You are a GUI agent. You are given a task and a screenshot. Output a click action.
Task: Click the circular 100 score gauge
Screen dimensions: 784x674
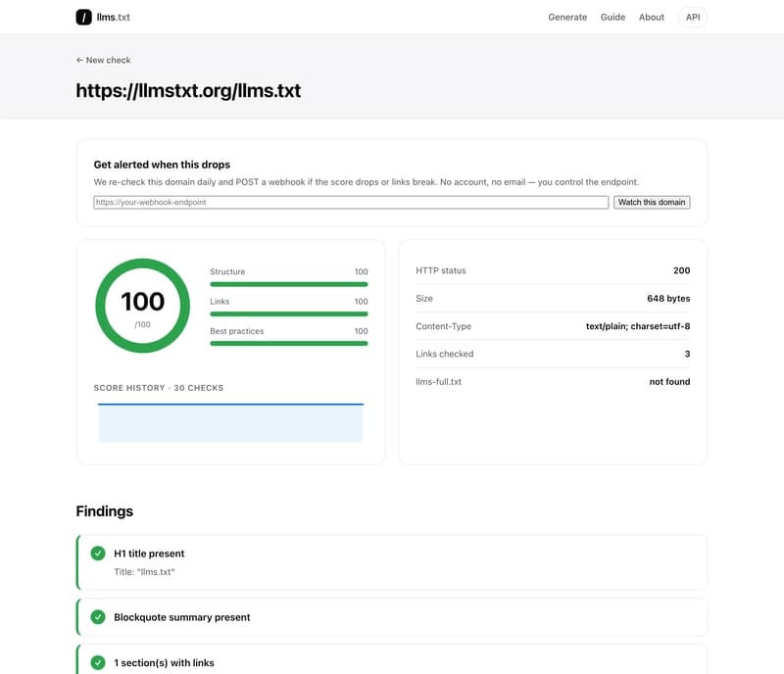[x=142, y=306]
